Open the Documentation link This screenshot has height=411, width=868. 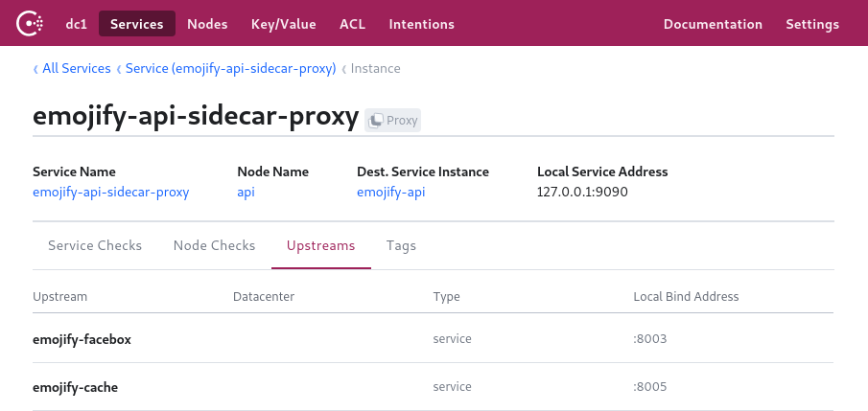point(713,24)
